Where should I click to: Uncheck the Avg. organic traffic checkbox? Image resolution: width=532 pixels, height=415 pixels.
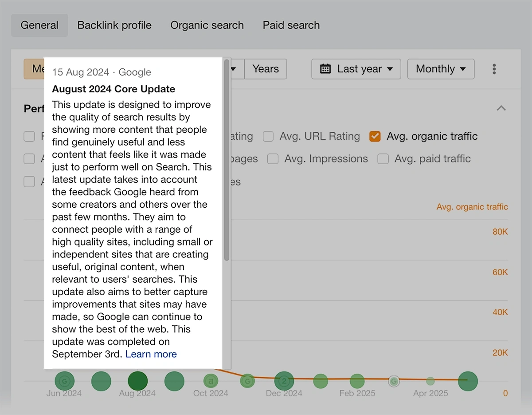coord(375,136)
